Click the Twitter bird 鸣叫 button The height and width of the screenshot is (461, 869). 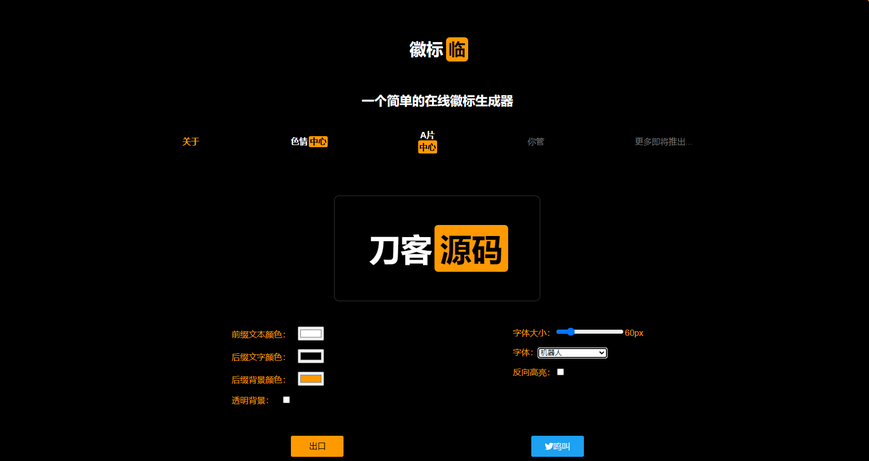[557, 446]
